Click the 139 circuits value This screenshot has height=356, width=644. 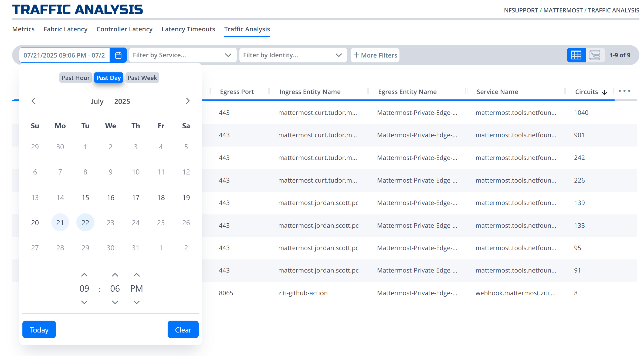coord(579,203)
